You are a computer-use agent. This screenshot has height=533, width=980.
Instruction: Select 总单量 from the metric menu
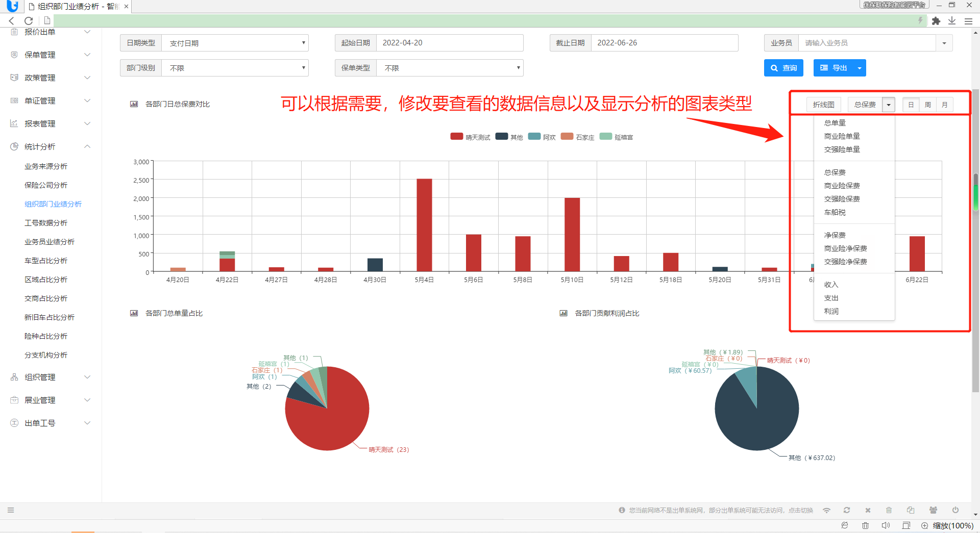[835, 123]
